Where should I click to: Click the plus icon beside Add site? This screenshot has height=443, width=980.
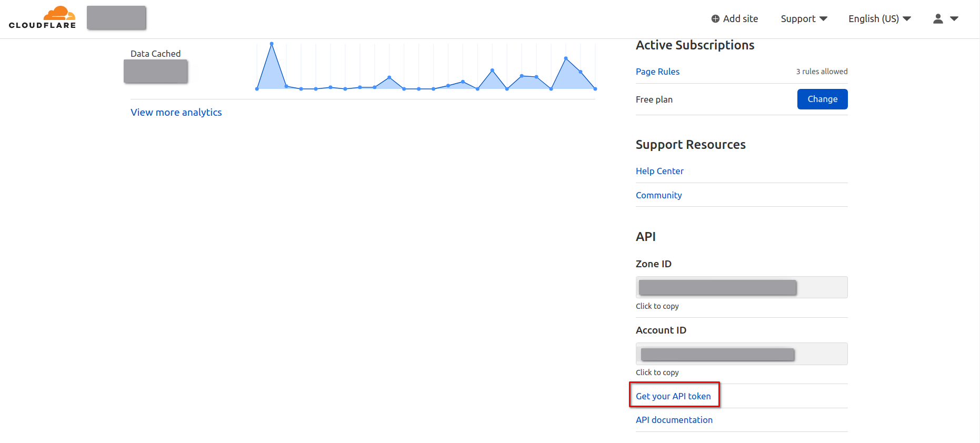point(715,19)
